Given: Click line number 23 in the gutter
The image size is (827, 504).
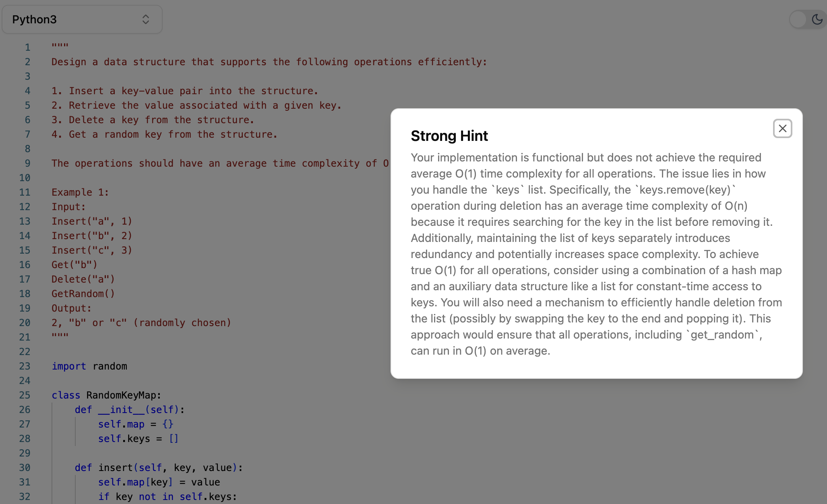Looking at the screenshot, I should tap(25, 366).
